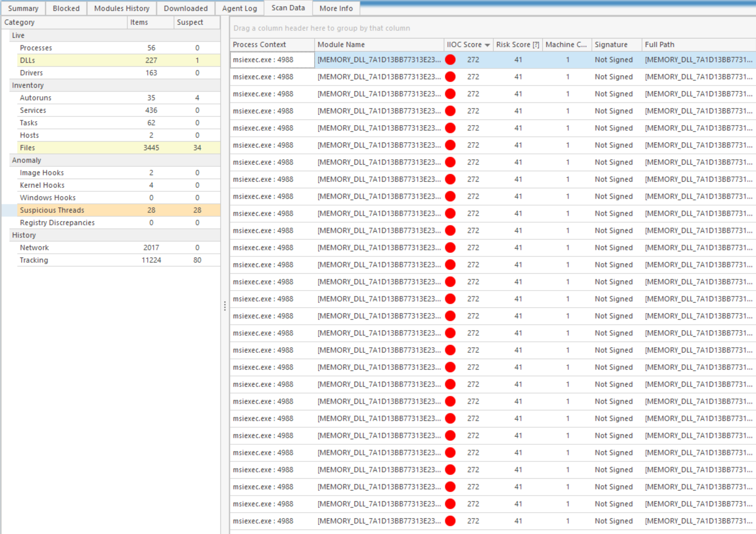Collapse the History group header
The width and height of the screenshot is (756, 534).
(x=24, y=235)
